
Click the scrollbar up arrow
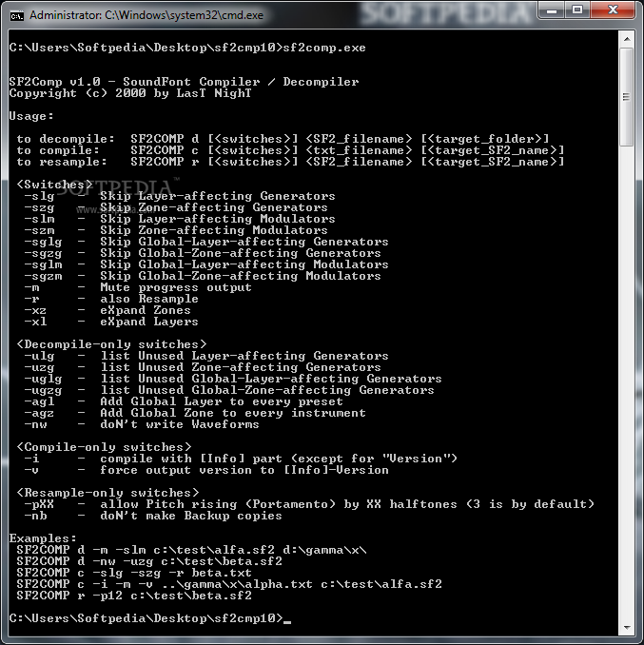pos(627,39)
